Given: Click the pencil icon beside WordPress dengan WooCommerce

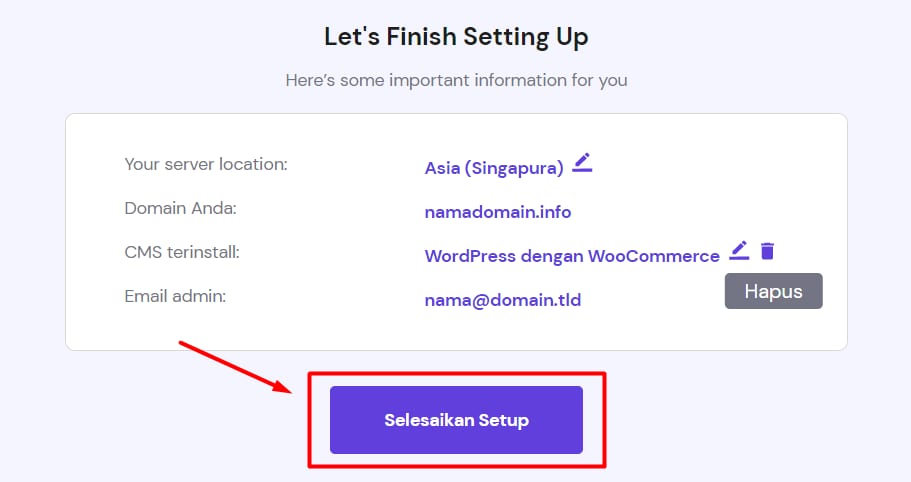Looking at the screenshot, I should [739, 251].
